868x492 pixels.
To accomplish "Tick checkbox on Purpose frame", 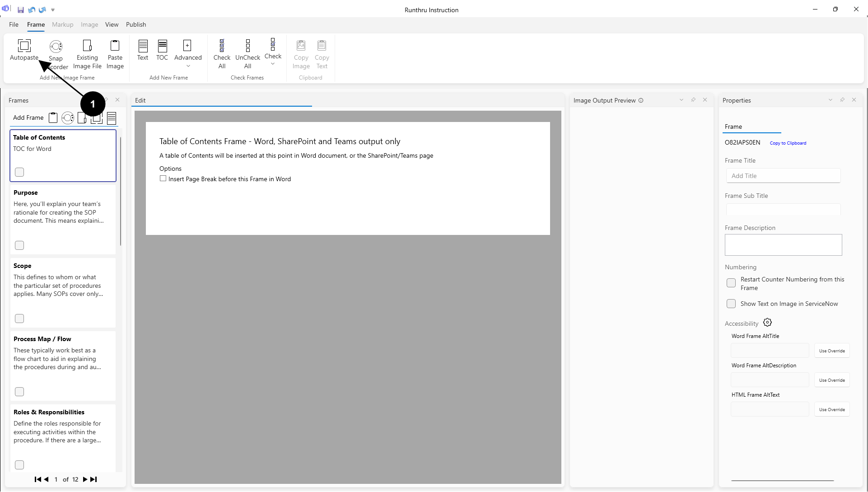I will point(19,245).
